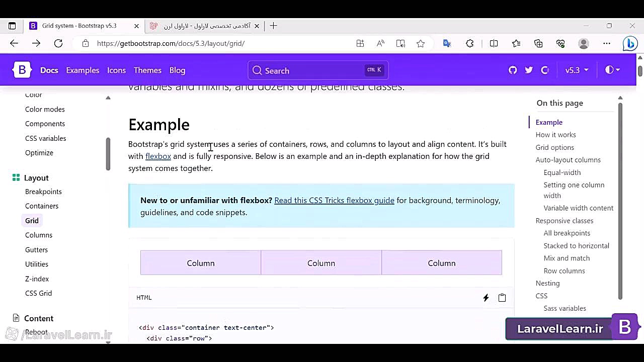
Task: Copy code with clipboard icon
Action: (x=502, y=298)
